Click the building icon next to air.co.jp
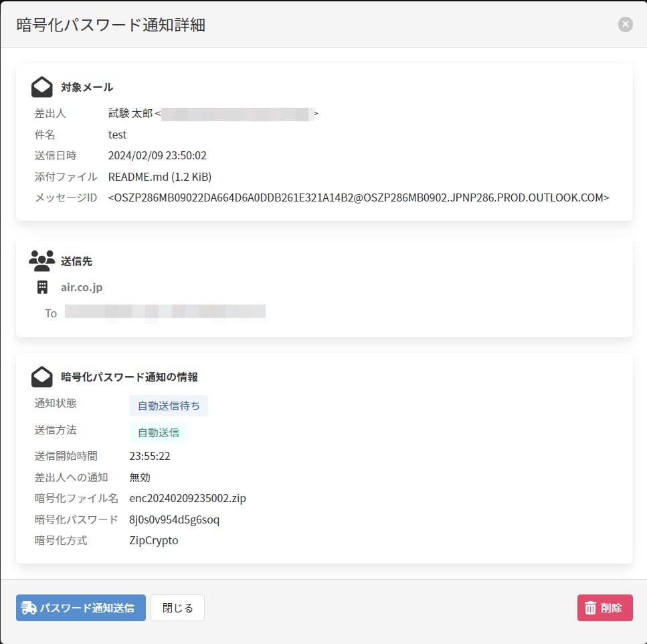The width and height of the screenshot is (647, 644). pyautogui.click(x=42, y=287)
